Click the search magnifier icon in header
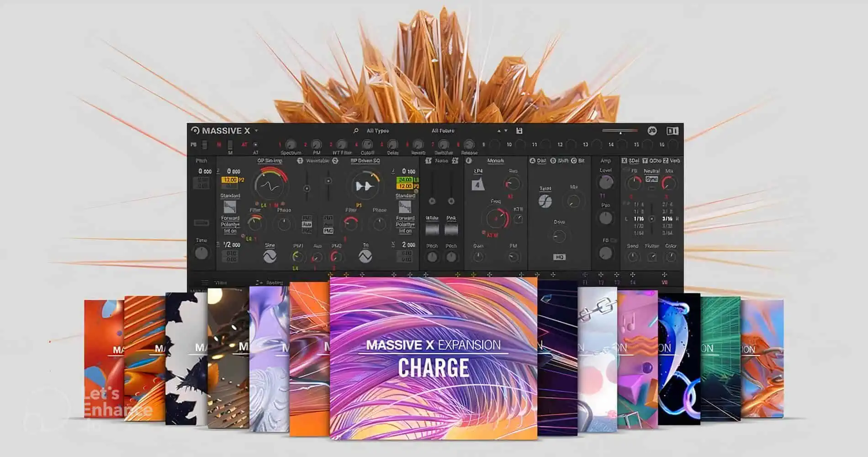Viewport: 868px width, 457px height. [356, 131]
